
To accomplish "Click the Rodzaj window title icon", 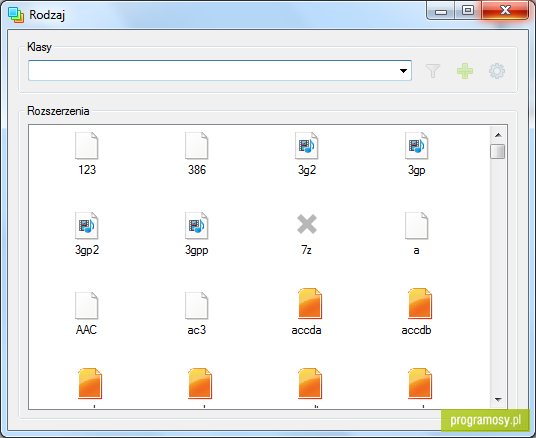I will click(x=16, y=15).
